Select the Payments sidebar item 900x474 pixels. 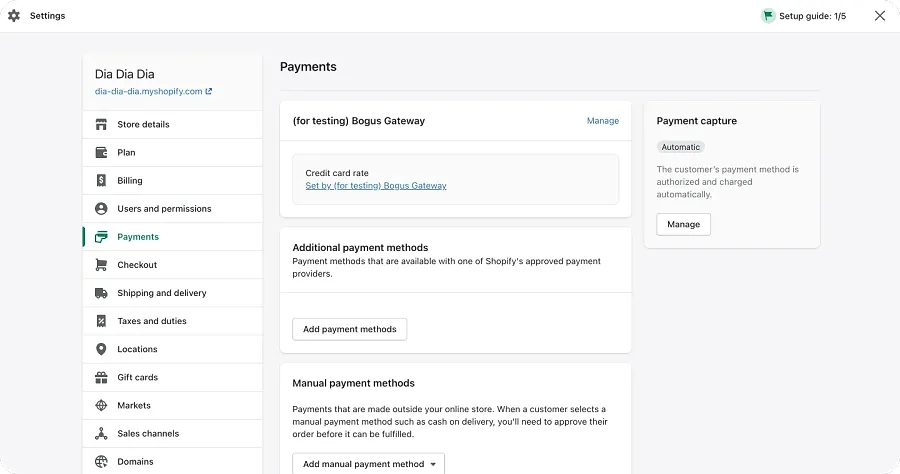click(x=172, y=236)
